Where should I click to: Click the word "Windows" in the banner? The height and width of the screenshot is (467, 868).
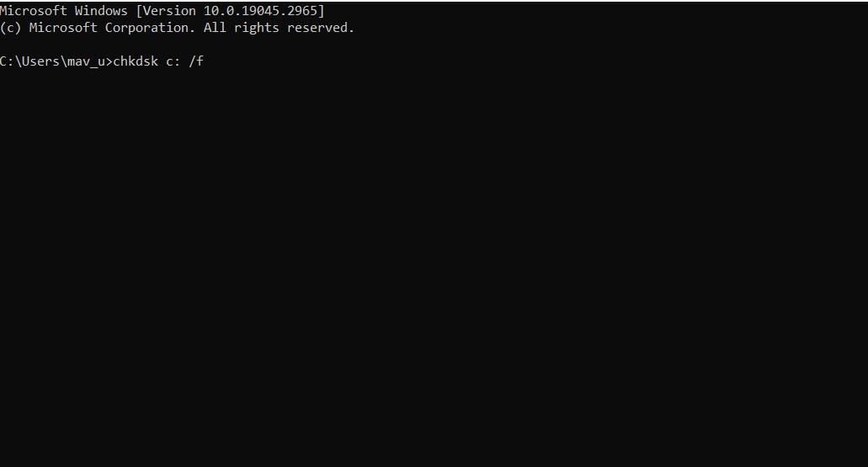tap(101, 10)
